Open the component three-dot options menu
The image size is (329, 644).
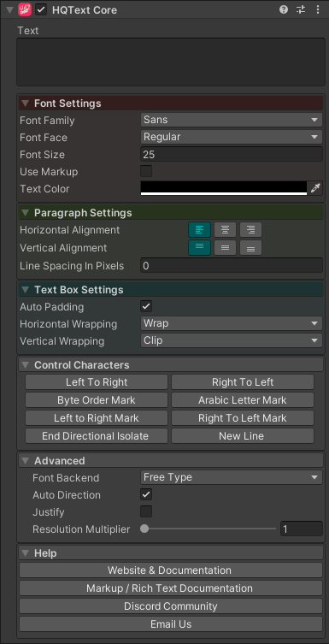pyautogui.click(x=318, y=10)
